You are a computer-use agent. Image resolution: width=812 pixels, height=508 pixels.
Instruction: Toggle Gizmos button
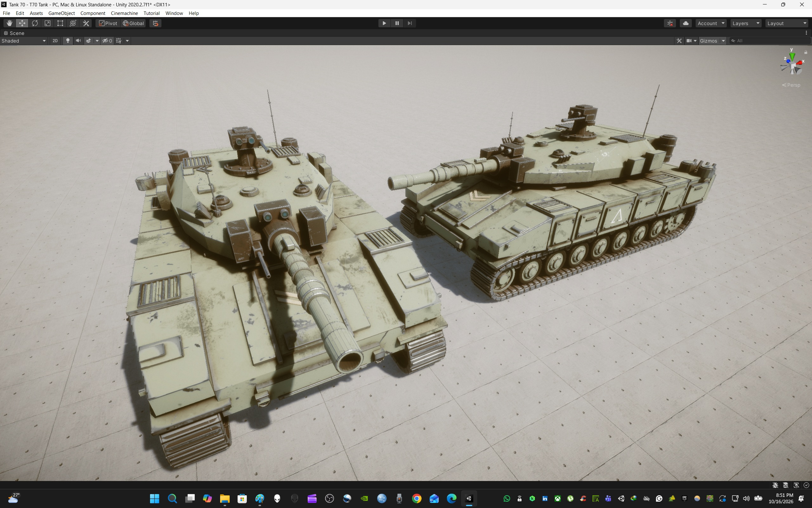[x=709, y=41]
